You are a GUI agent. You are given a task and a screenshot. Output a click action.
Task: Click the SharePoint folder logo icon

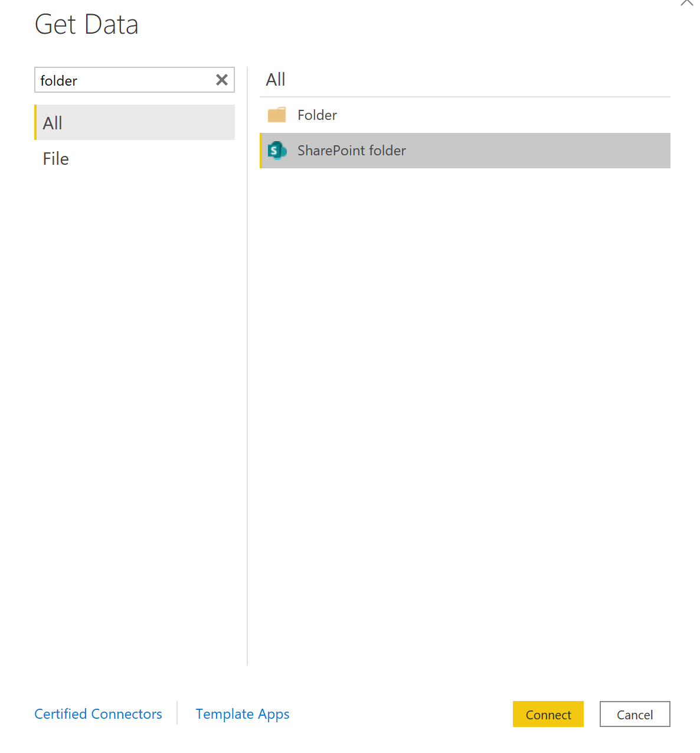click(277, 151)
